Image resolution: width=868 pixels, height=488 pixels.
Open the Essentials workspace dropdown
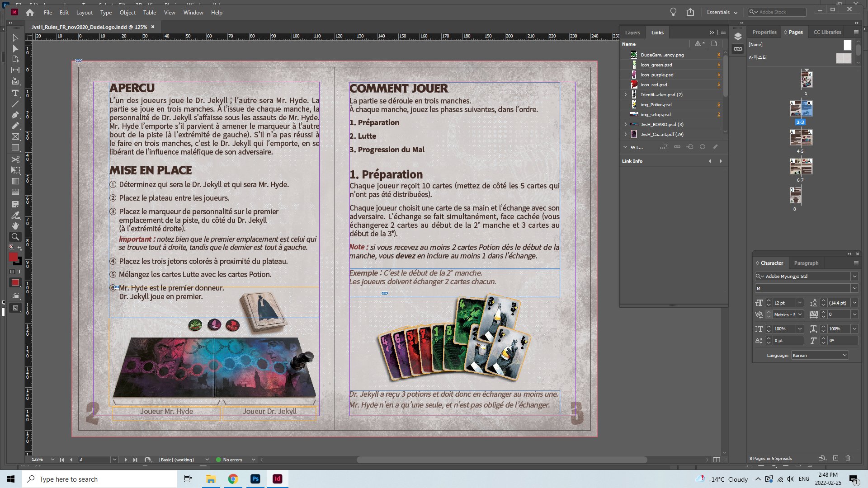click(722, 12)
